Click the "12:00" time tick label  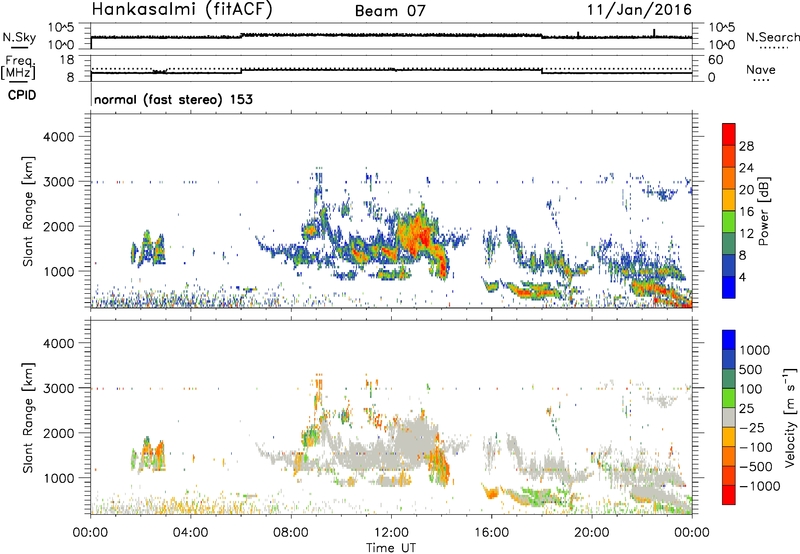click(391, 533)
